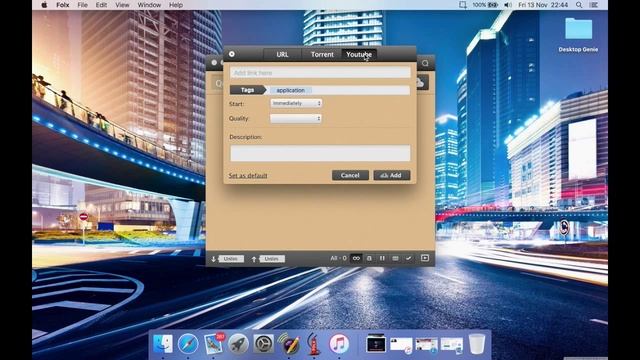This screenshot has width=640, height=360.
Task: Click the round icon left of URL tab
Action: pyautogui.click(x=231, y=54)
